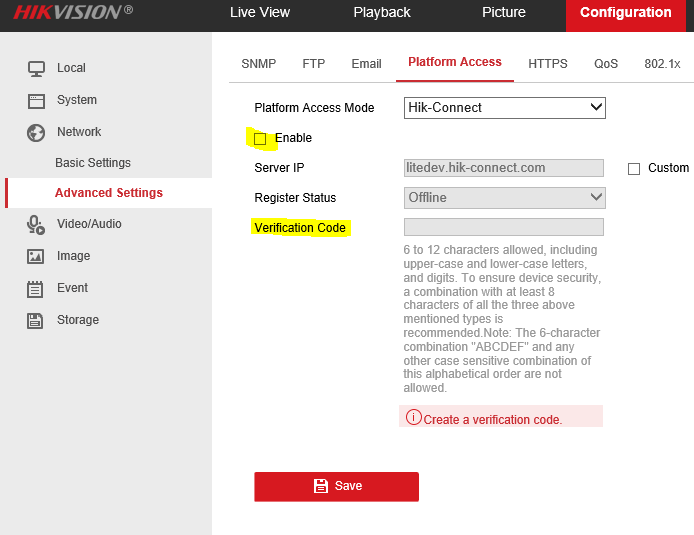Click the Local monitor icon in sidebar

click(x=37, y=68)
